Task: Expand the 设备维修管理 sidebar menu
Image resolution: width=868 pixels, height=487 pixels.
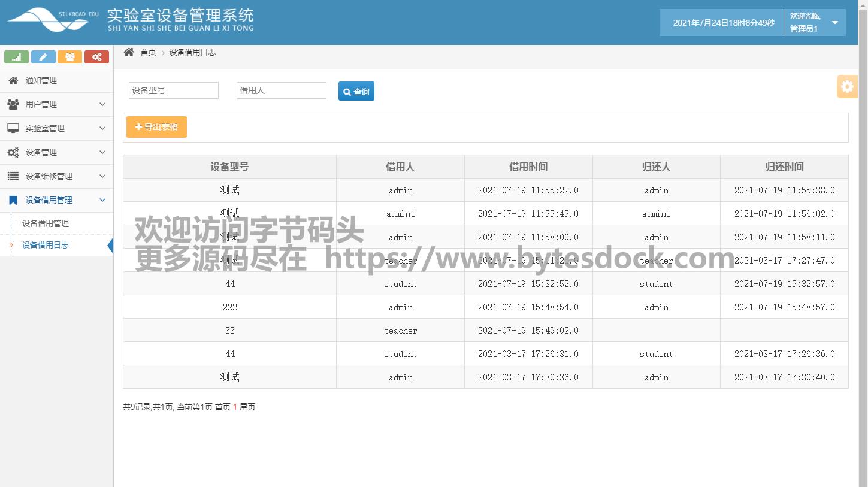Action: coord(56,176)
